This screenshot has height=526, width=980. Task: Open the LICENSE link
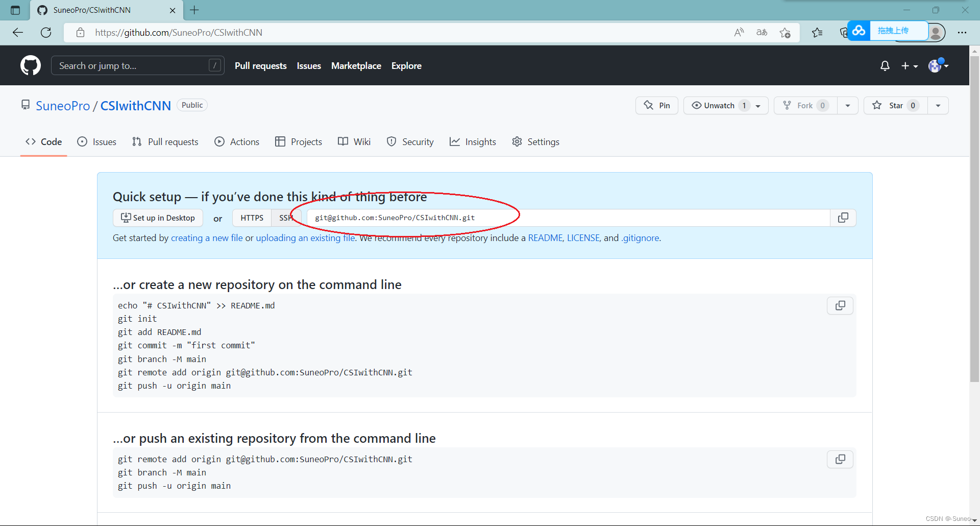point(583,238)
